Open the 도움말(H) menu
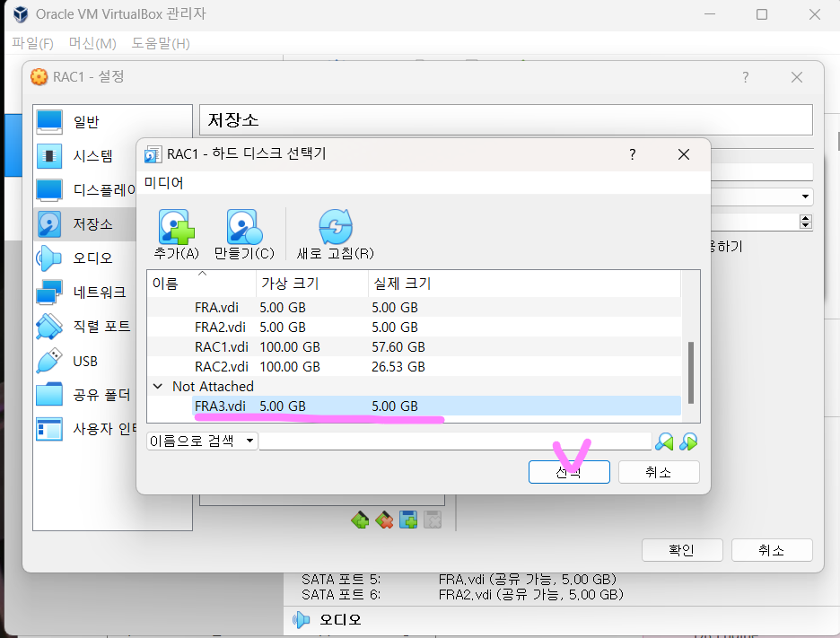 click(161, 43)
